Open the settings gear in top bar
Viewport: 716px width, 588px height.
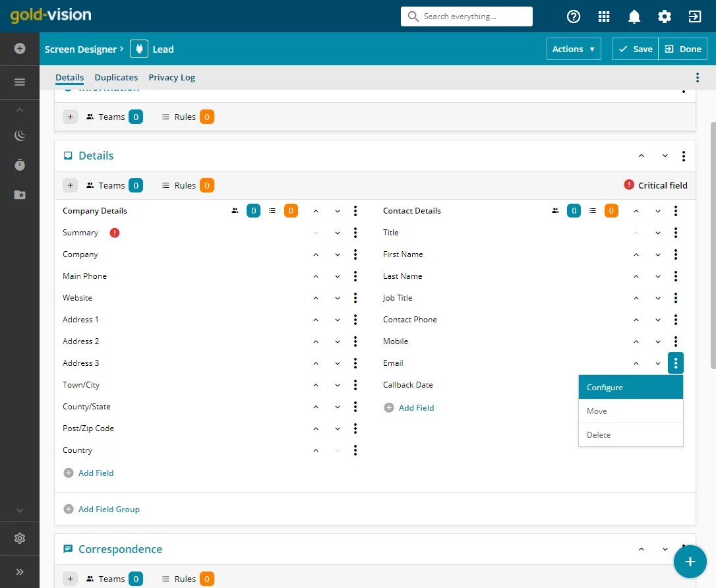[665, 16]
